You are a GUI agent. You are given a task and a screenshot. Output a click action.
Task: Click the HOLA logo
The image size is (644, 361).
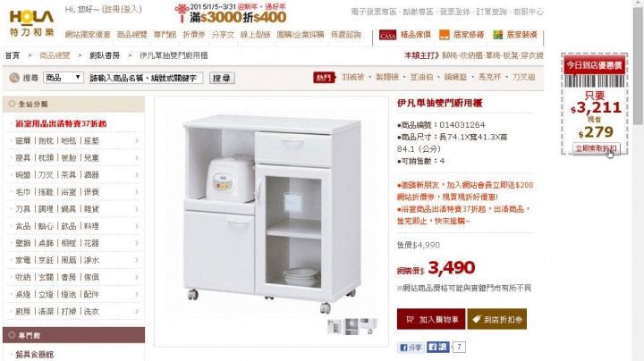coord(31,23)
